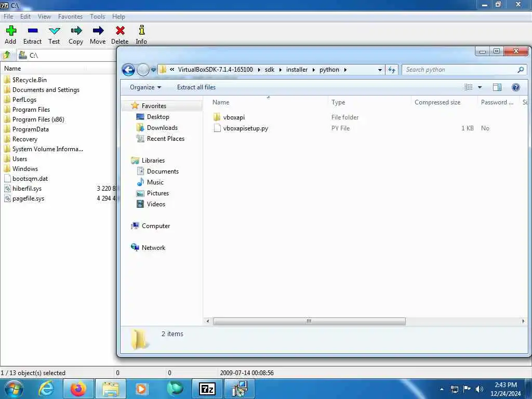Switch to 7-Zip taskbar button
The image size is (532, 399).
208,389
